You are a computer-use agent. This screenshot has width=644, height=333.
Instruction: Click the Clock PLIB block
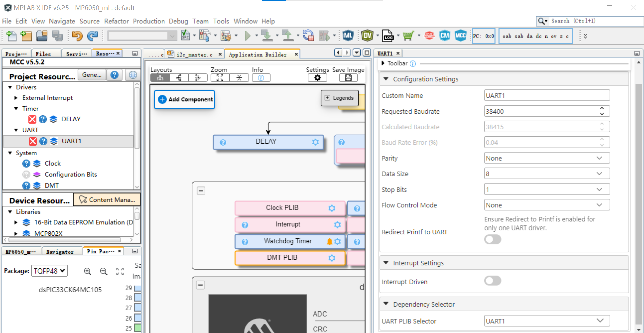coord(290,208)
